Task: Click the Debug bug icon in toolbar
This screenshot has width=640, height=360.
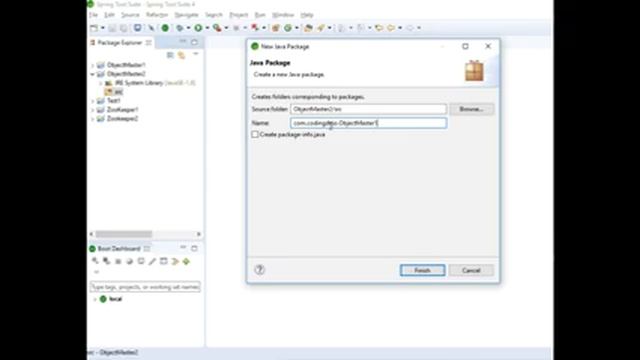Action: pyautogui.click(x=180, y=28)
